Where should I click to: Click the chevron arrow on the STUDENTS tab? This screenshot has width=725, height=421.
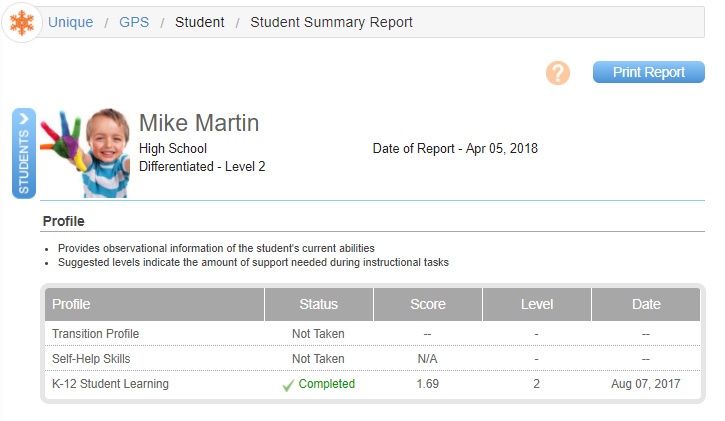point(24,119)
